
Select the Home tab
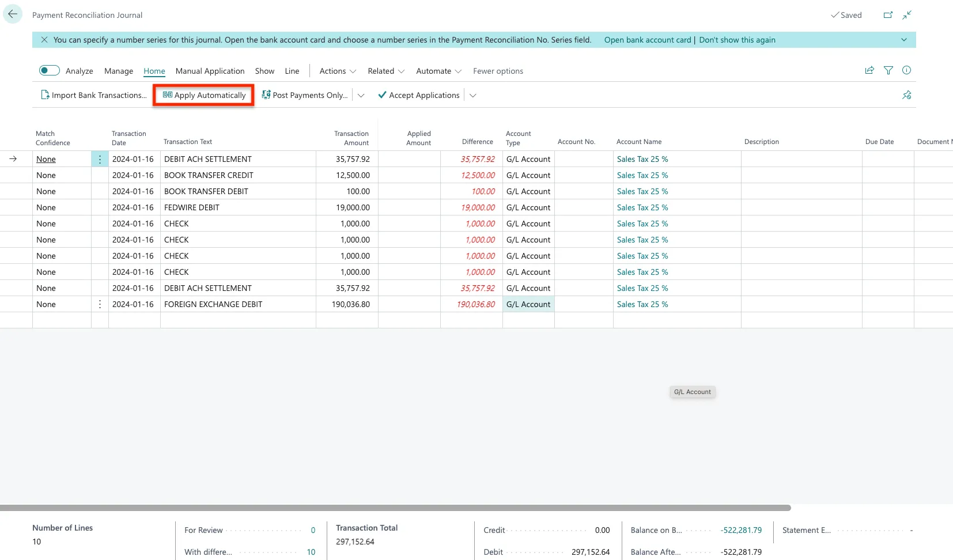(x=154, y=71)
